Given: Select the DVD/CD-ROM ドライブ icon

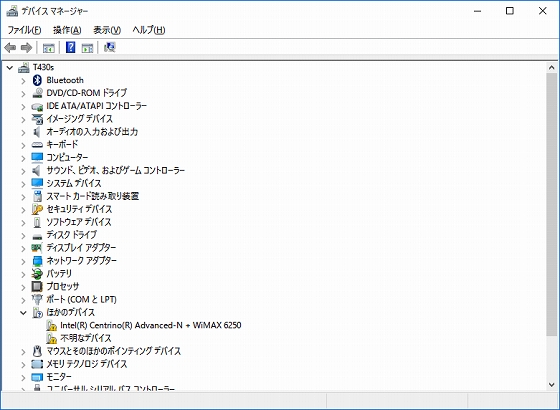Looking at the screenshot, I should coord(37,93).
